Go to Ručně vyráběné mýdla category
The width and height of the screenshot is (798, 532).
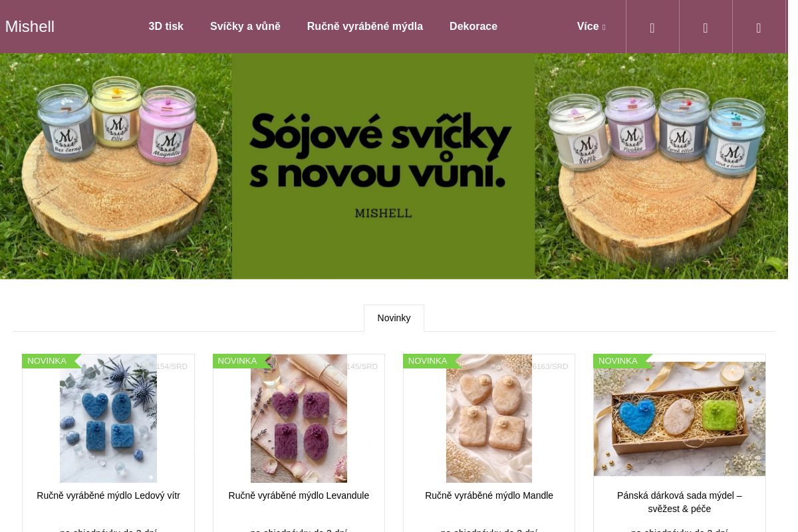(x=365, y=27)
